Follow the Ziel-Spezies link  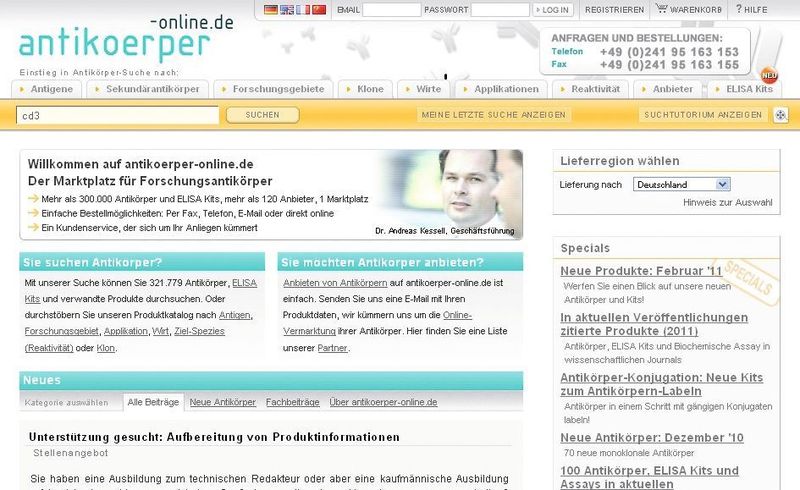pyautogui.click(x=199, y=331)
